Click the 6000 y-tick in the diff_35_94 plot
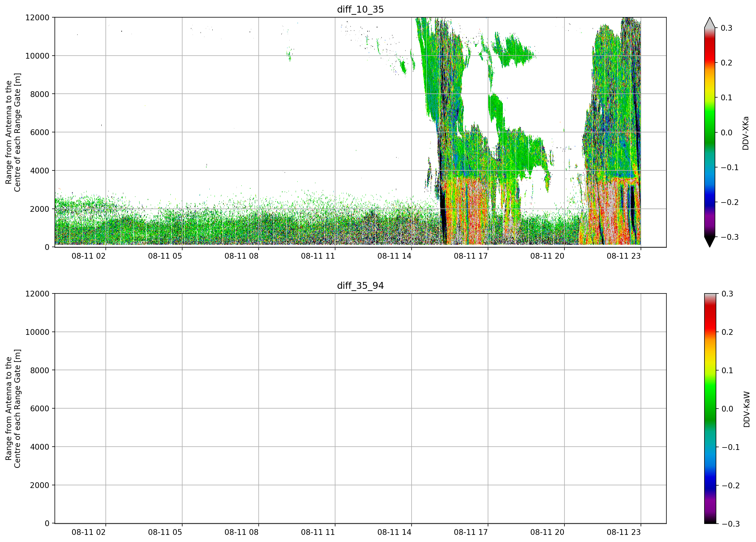The image size is (756, 542). [40, 409]
